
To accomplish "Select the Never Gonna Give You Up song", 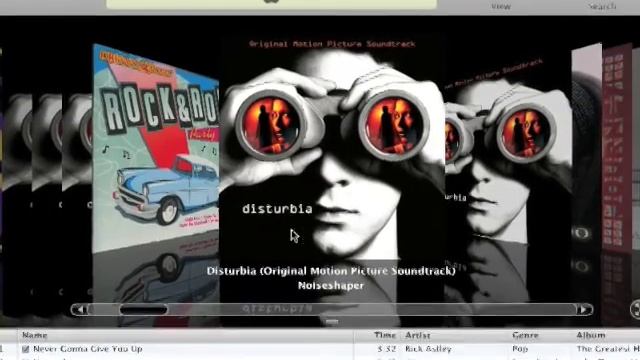I will pos(88,349).
